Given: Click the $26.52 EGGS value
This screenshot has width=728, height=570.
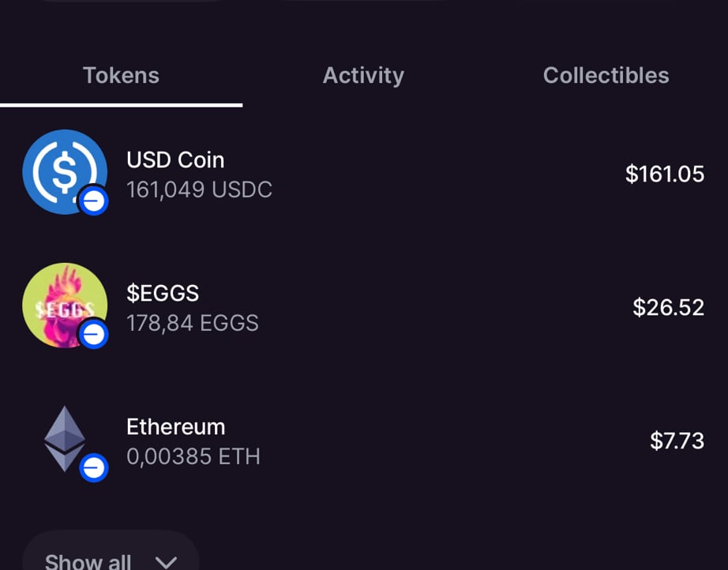Looking at the screenshot, I should coord(668,308).
